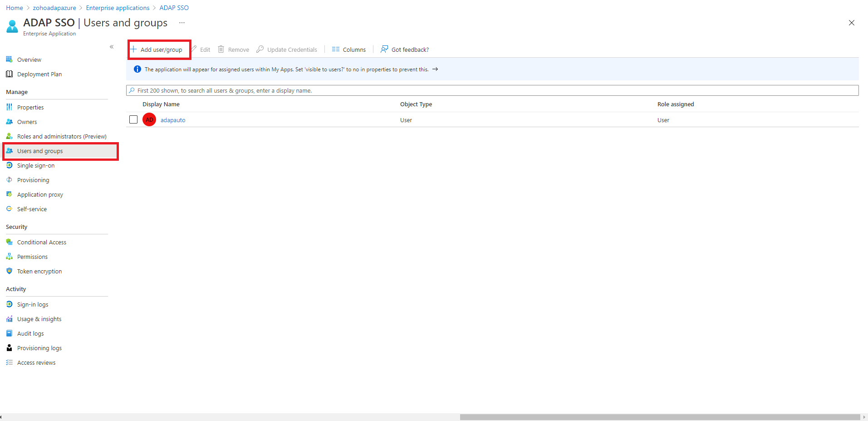
Task: Go to the Home breadcrumb
Action: coord(15,8)
